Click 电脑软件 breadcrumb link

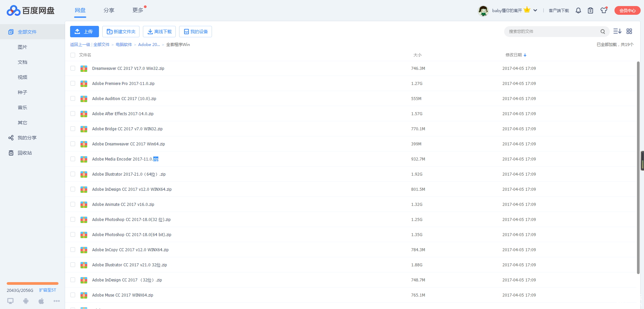coord(124,45)
